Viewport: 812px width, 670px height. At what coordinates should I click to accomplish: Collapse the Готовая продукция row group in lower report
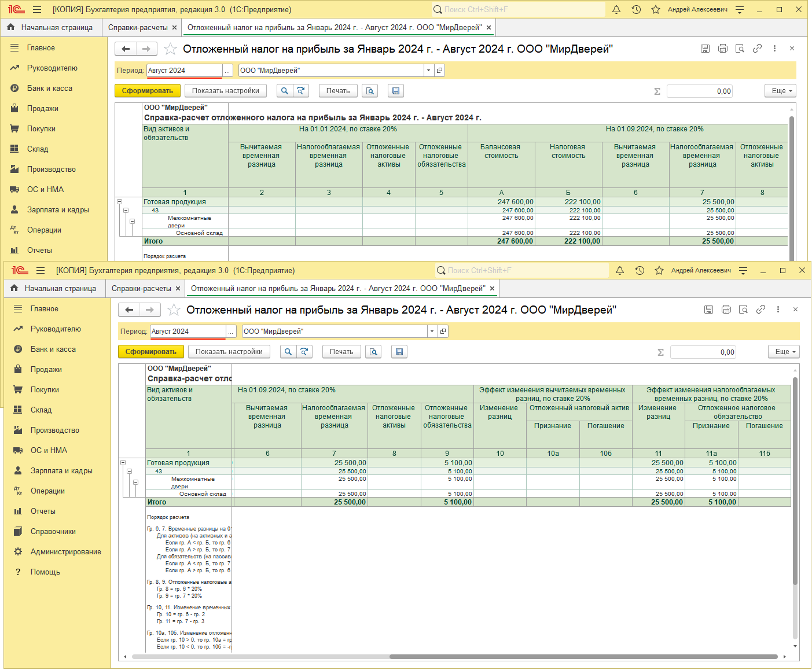pyautogui.click(x=123, y=463)
